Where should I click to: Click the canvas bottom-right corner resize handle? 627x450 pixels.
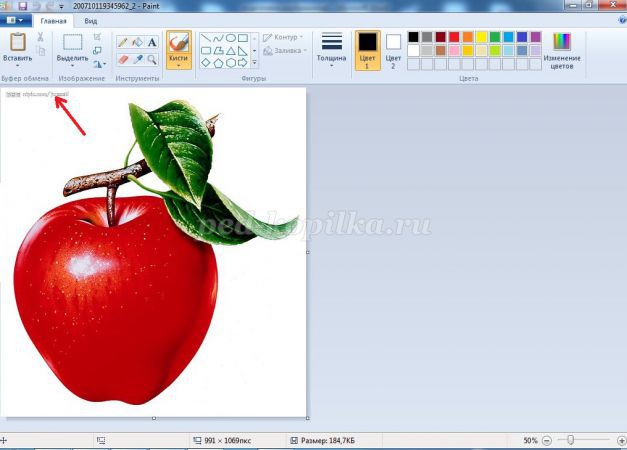(308, 418)
